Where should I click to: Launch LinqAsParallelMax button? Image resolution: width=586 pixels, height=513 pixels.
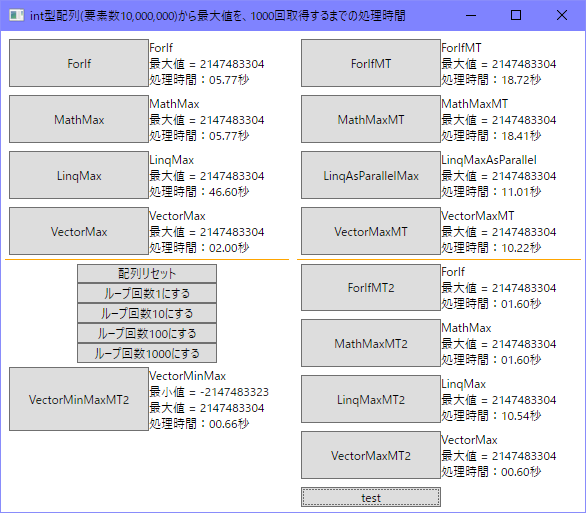tap(371, 175)
